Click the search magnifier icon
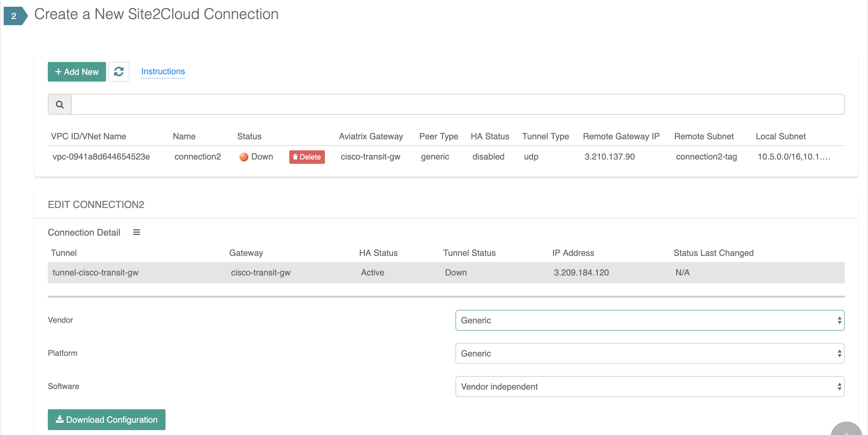 (x=60, y=105)
